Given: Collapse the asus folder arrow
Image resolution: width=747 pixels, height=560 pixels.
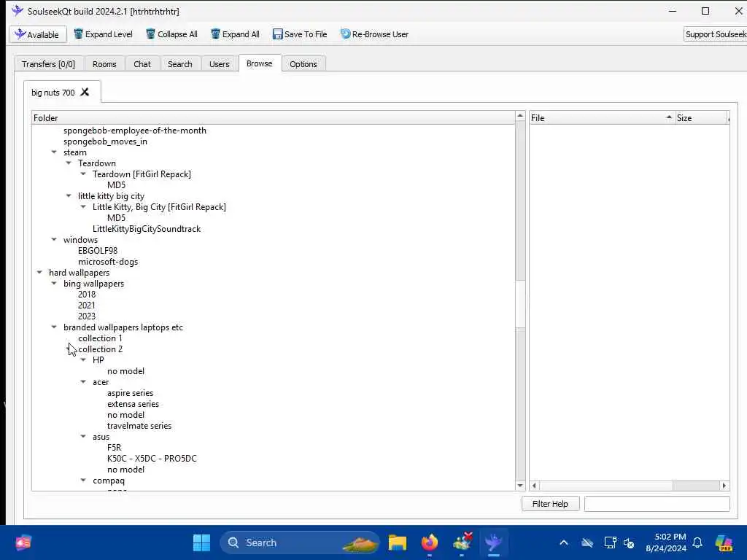Looking at the screenshot, I should point(83,437).
